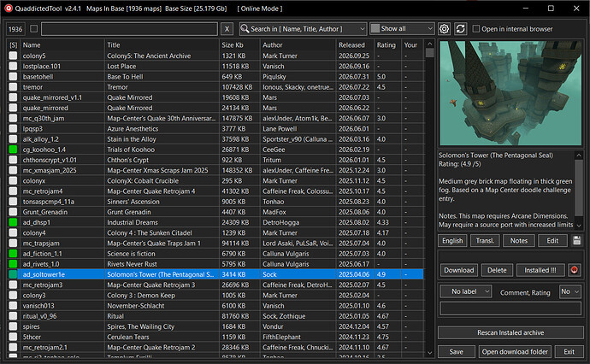Click the Delete button
The image size is (590, 364).
tap(497, 270)
